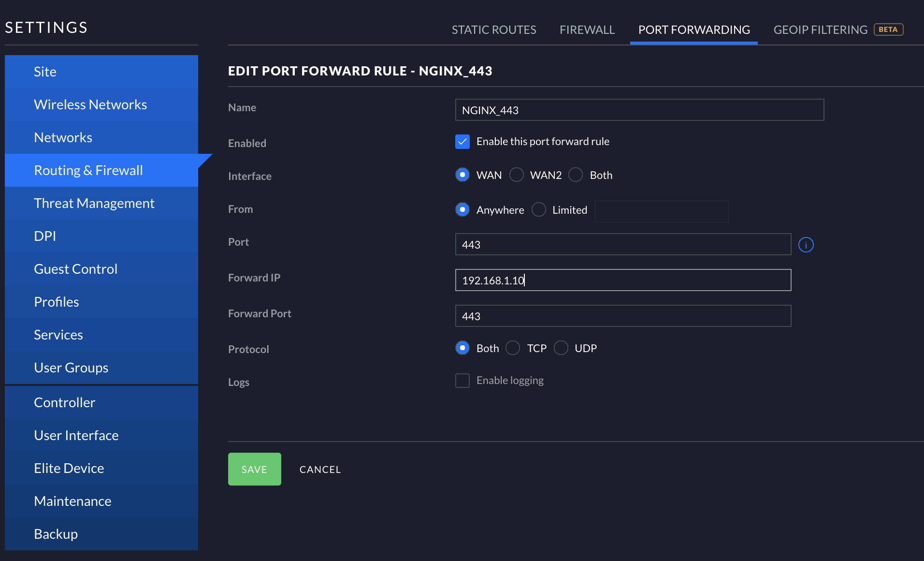Click the Port field info icon
Screen dimensions: 924x561
point(806,245)
